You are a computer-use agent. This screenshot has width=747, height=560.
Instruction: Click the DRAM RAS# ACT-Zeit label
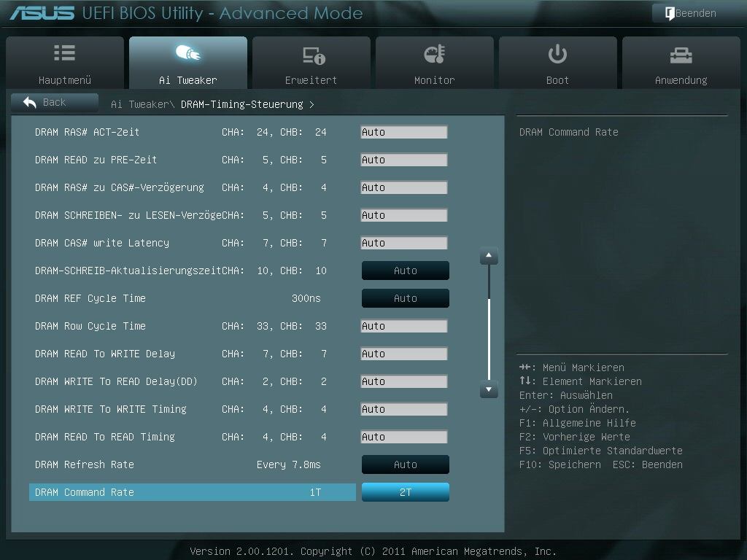tap(88, 132)
